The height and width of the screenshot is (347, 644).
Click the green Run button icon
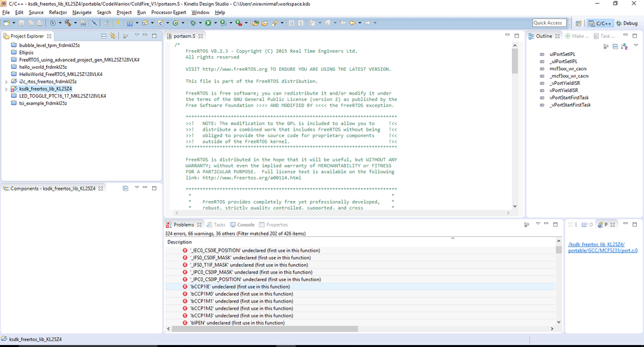(x=208, y=23)
